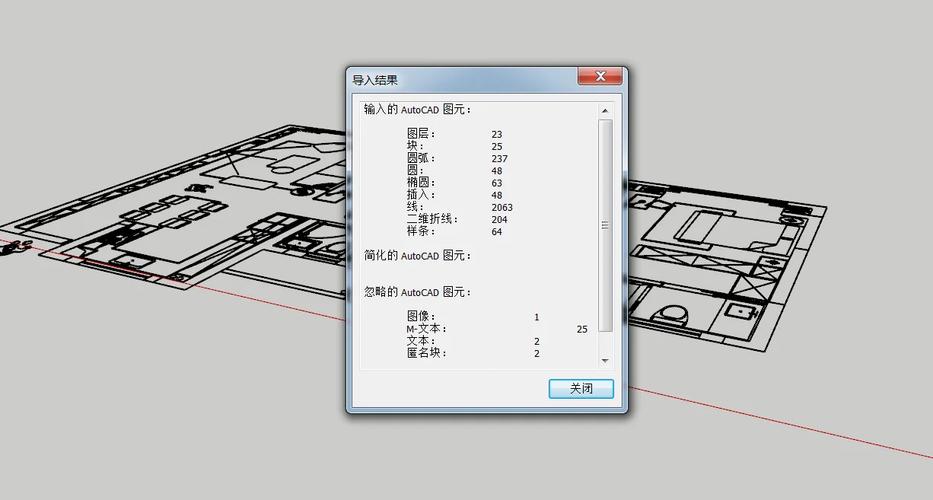Click the 关闭 button
The height and width of the screenshot is (500, 933).
pyautogui.click(x=581, y=389)
